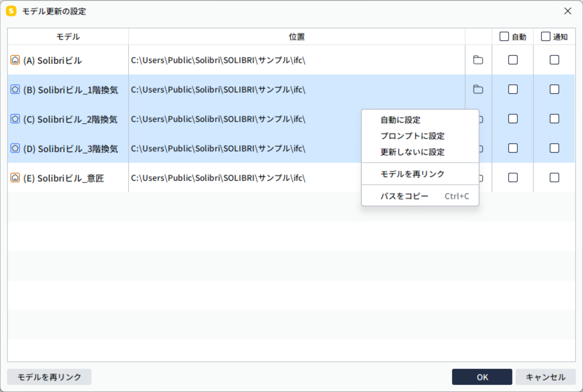
Task: Toggle the 自動 header checkbox
Action: tap(504, 37)
